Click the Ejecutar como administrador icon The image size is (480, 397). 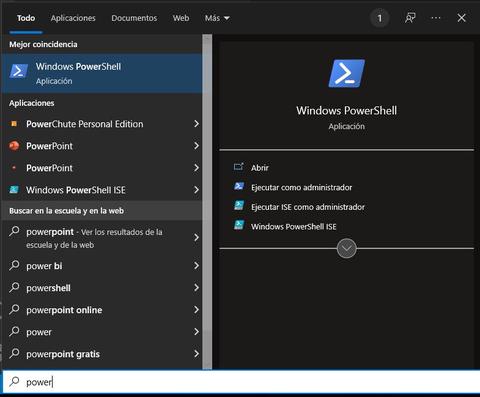click(x=239, y=187)
